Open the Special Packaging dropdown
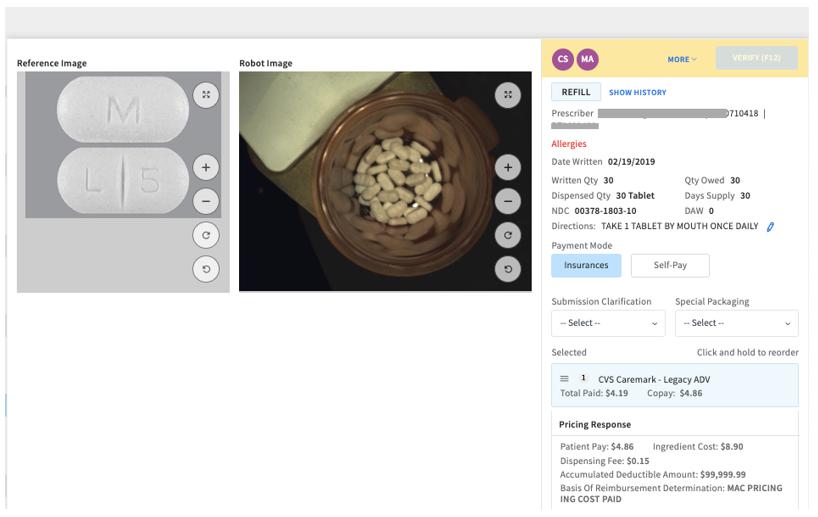This screenshot has height=517, width=818. [x=736, y=323]
